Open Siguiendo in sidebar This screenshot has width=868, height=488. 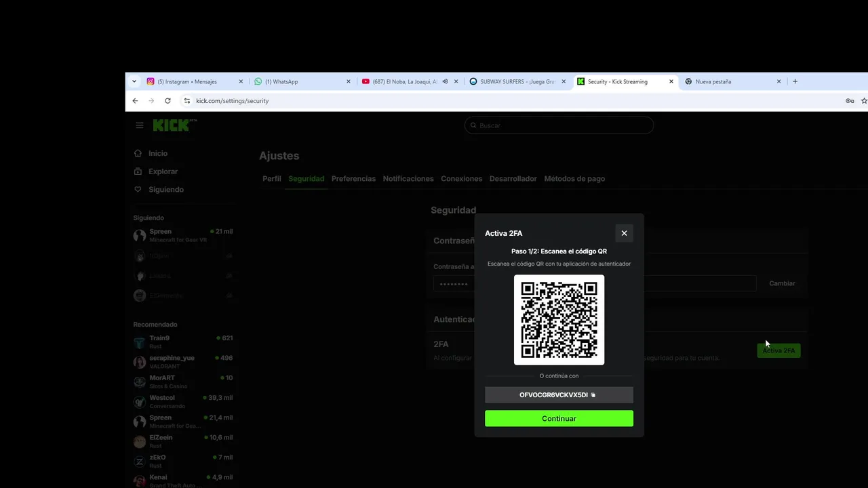165,190
